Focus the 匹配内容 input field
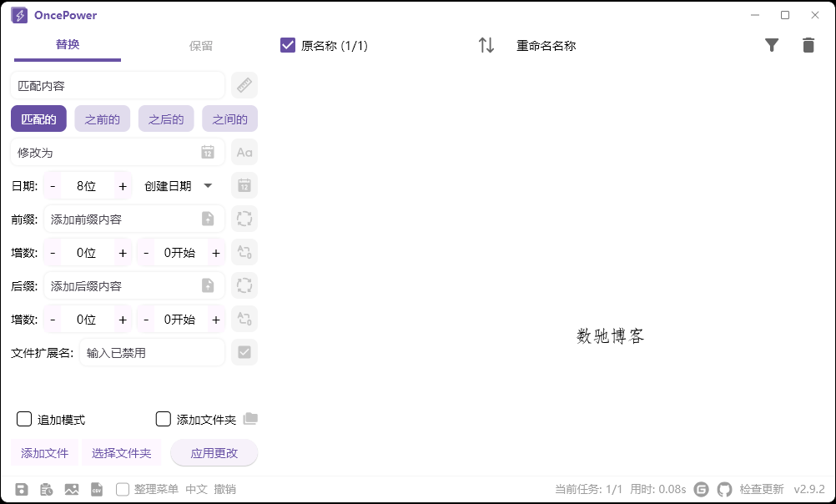 (x=118, y=85)
